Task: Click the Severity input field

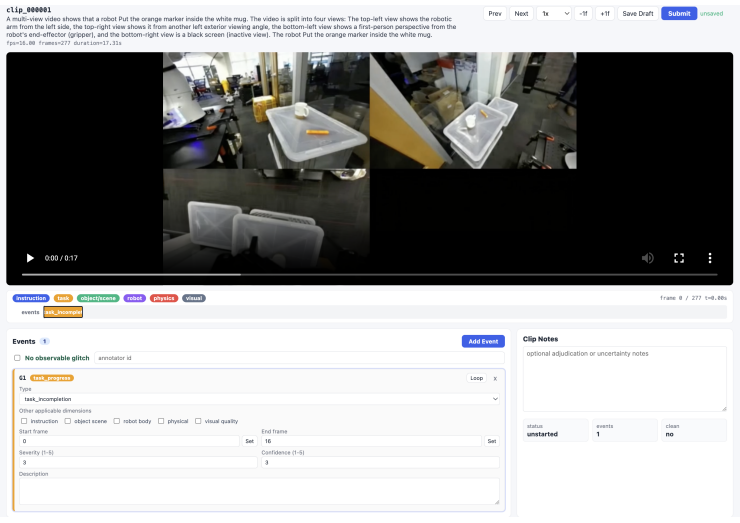Action: (138, 463)
